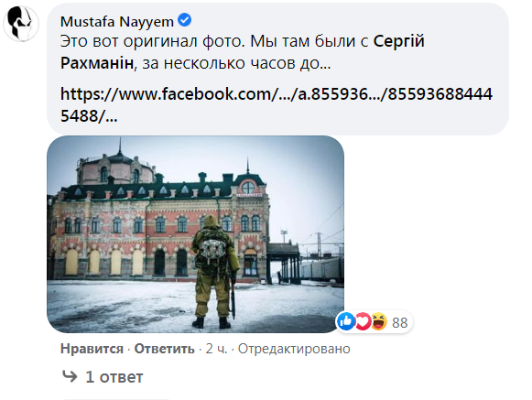Open the reactions count 88
The image size is (532, 400).
pos(399,322)
